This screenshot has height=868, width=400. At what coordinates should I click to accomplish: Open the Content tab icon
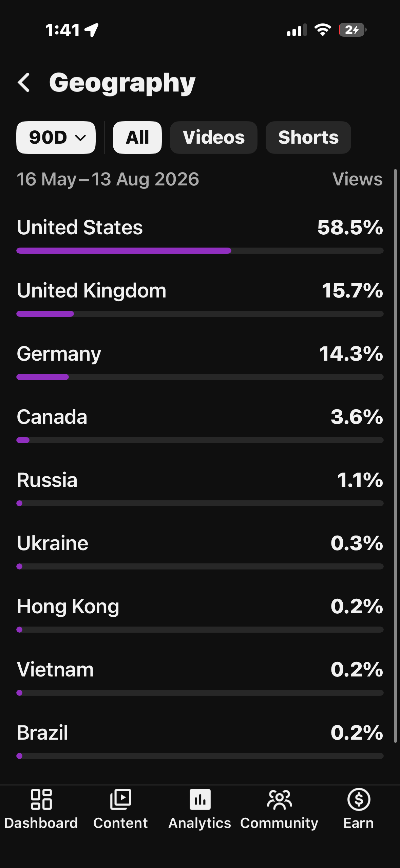pos(120,799)
